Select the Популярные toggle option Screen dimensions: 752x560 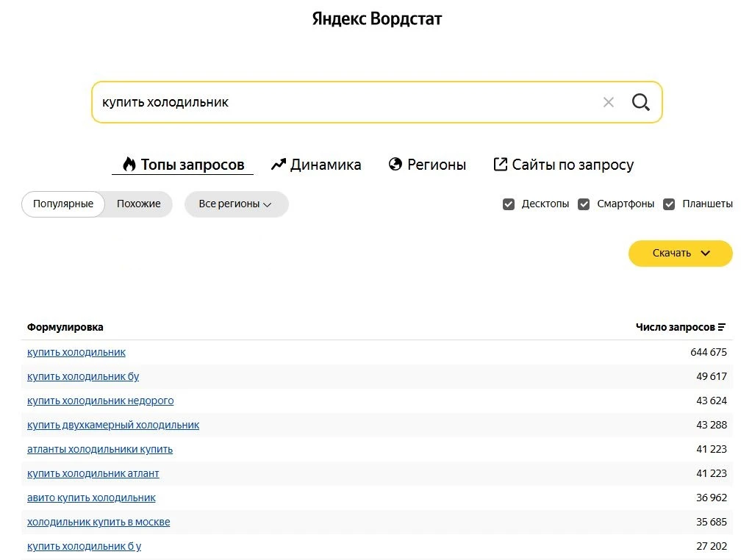click(x=63, y=204)
